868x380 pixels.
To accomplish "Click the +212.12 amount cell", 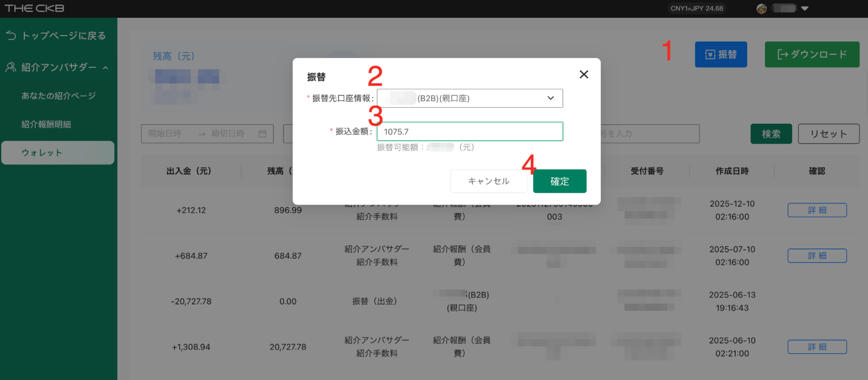I will tap(191, 210).
